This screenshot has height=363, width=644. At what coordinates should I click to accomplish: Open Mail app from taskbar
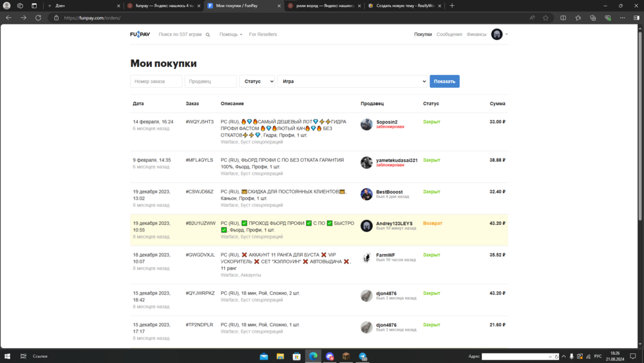point(263,357)
